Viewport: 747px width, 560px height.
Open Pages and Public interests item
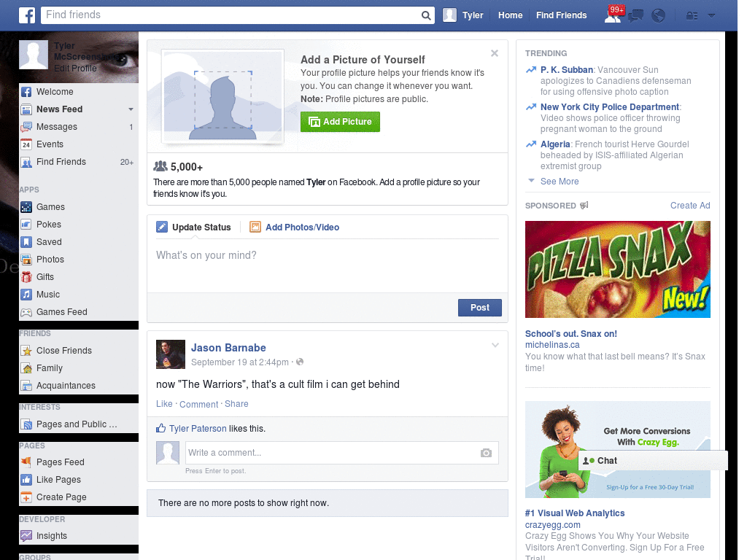77,424
